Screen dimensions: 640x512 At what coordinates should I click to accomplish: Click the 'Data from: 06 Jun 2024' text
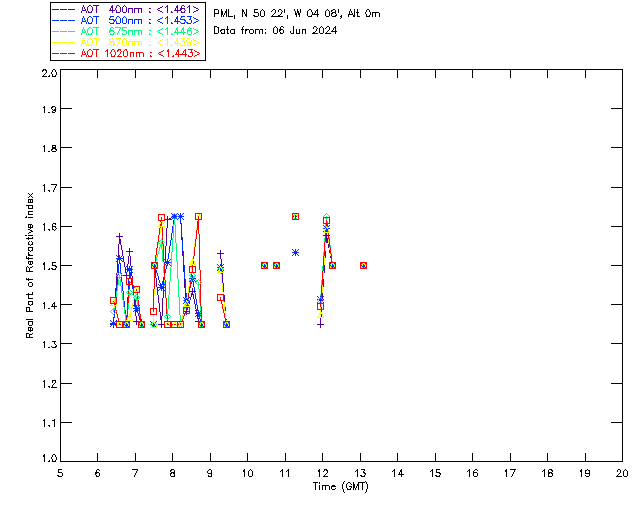(275, 30)
